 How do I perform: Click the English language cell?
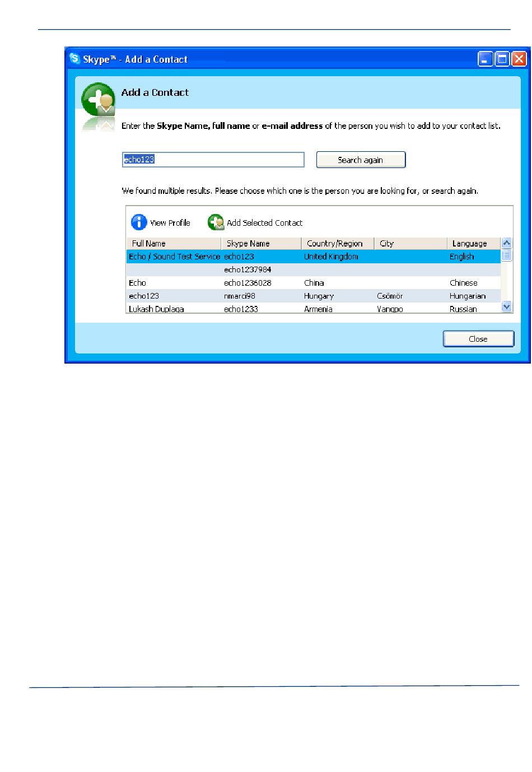click(x=462, y=257)
